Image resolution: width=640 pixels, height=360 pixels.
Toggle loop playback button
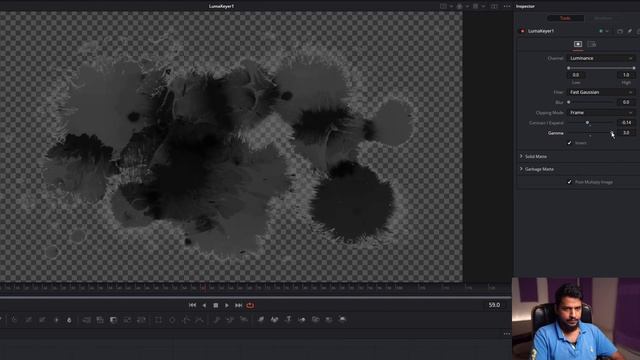pyautogui.click(x=250, y=305)
